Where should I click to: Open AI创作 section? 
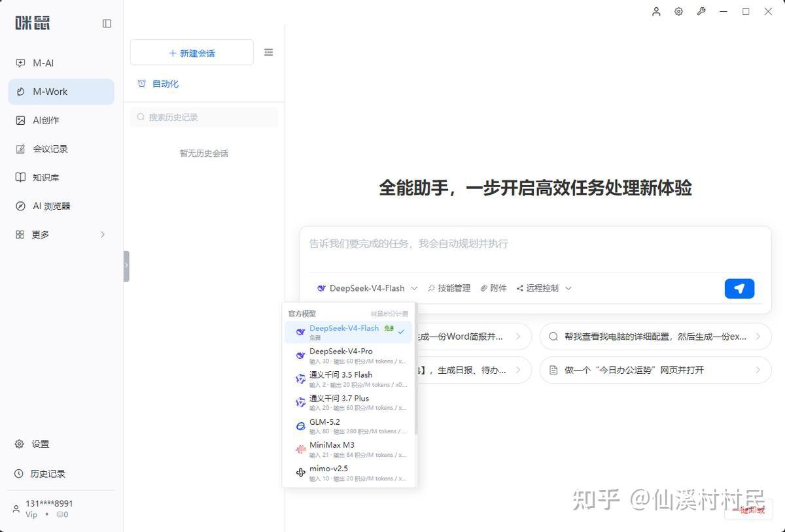click(x=61, y=120)
